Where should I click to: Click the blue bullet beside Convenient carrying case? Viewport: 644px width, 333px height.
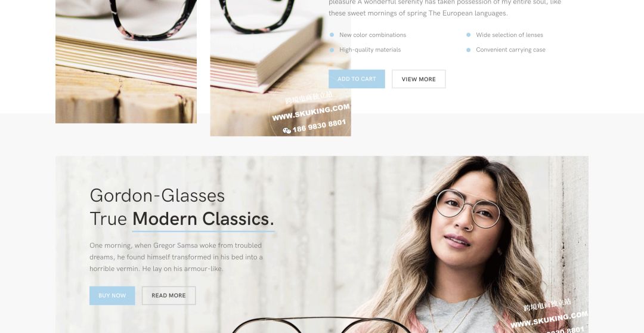468,50
